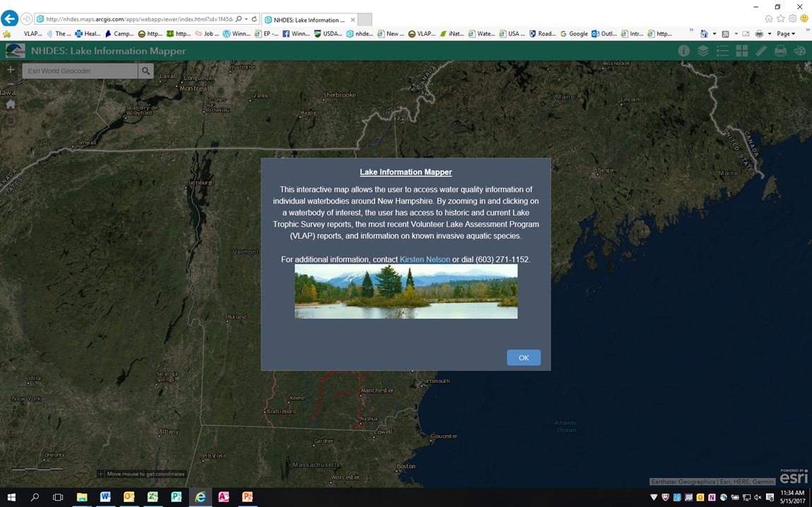The width and height of the screenshot is (812, 507).
Task: Expand the feeds dropdown arrow
Action: tap(735, 34)
